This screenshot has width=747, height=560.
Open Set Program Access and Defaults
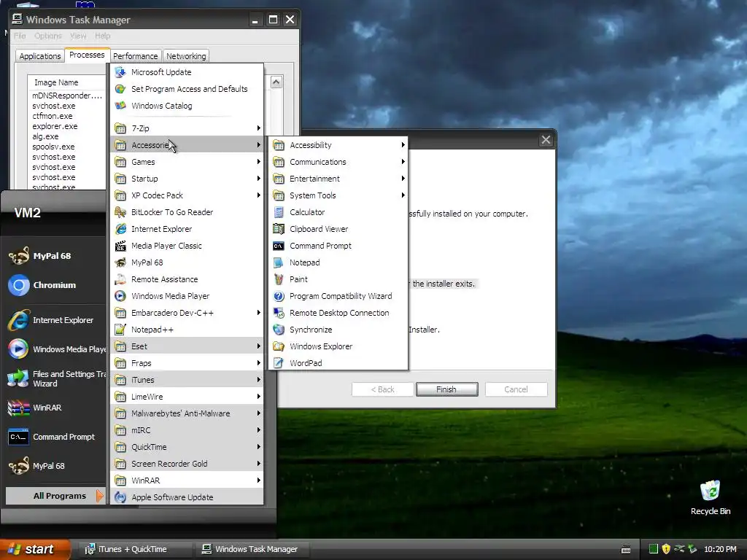click(187, 89)
